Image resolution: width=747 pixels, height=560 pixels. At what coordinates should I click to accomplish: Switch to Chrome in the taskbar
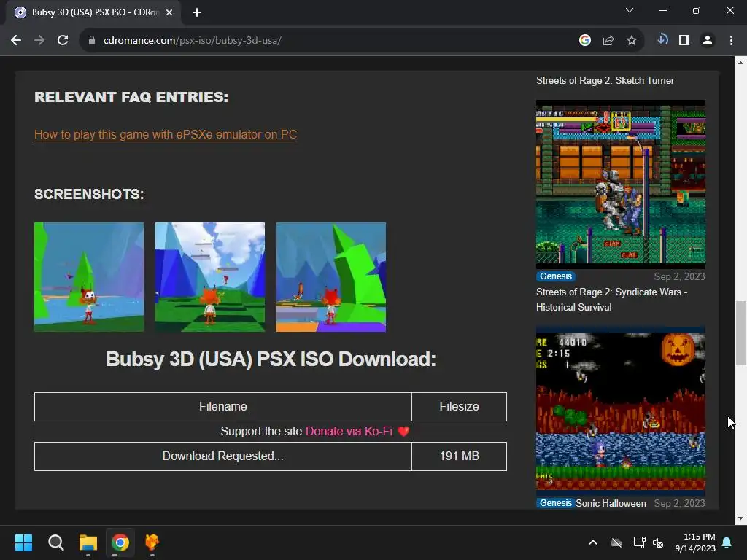[120, 542]
